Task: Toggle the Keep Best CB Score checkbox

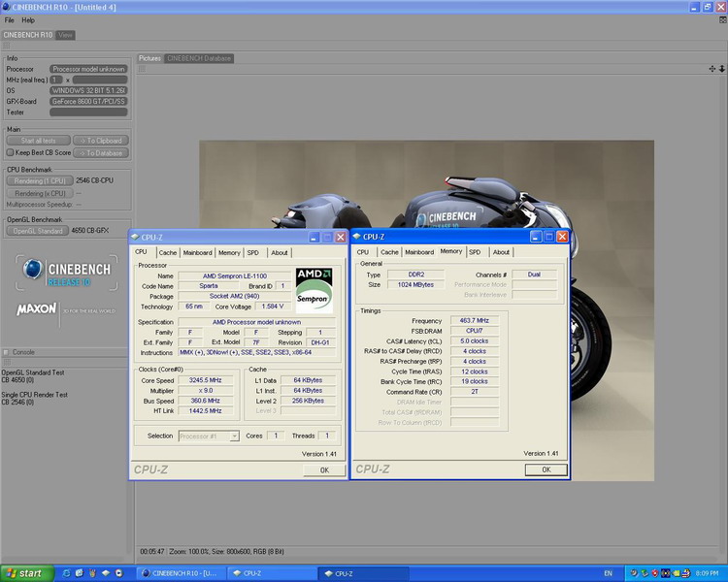Action: [10, 152]
